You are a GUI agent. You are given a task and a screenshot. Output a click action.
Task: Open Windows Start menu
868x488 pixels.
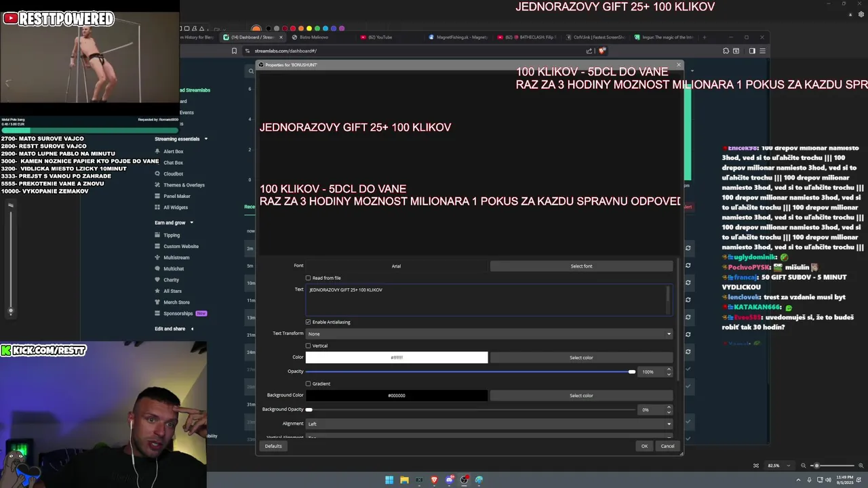[x=389, y=480]
